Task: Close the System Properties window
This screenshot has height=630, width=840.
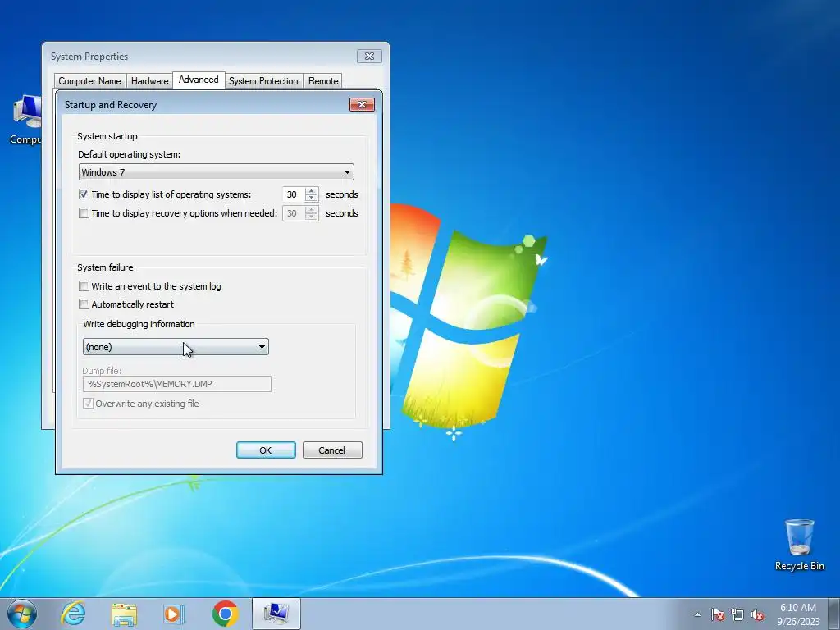Action: tap(369, 57)
